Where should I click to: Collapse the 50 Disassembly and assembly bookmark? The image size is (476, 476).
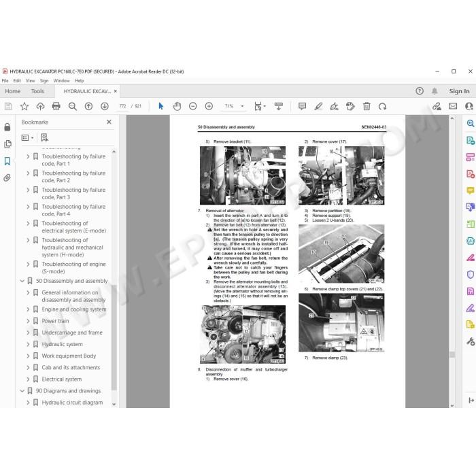point(22,281)
